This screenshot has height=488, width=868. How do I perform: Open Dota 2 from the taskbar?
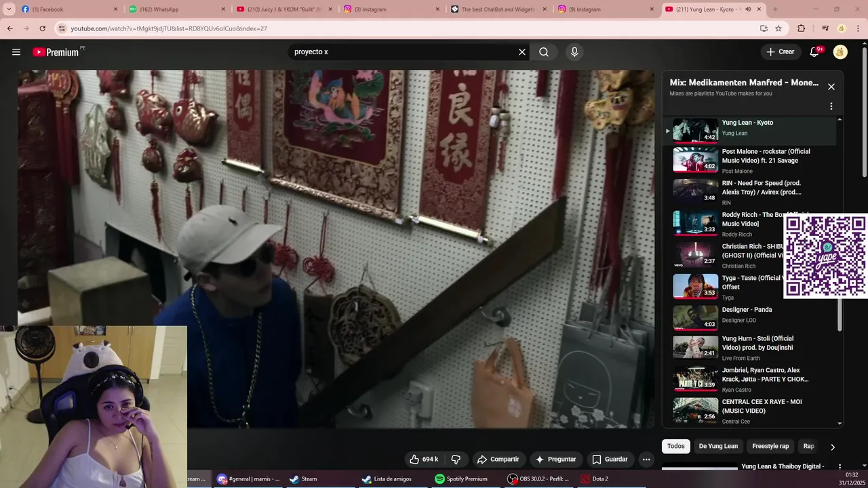tap(594, 479)
